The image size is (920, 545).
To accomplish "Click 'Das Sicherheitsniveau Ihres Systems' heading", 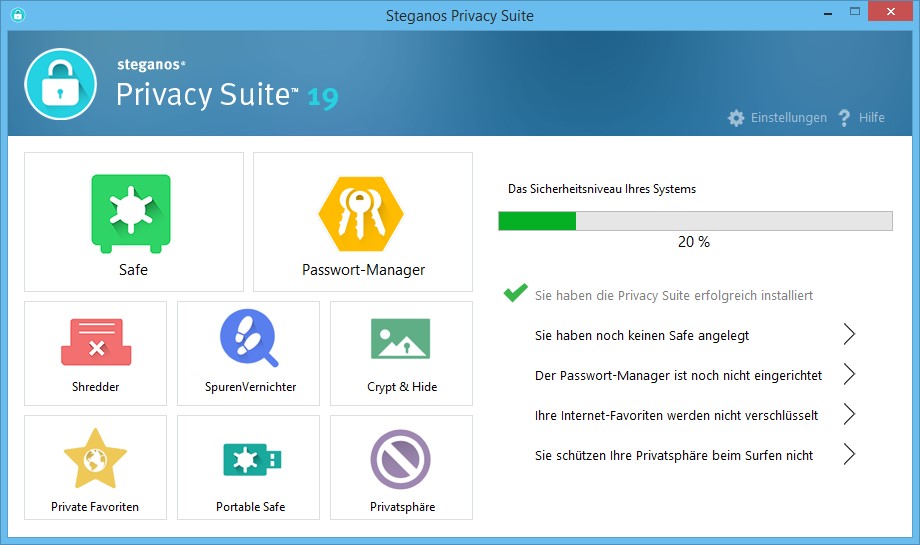I will click(x=602, y=189).
